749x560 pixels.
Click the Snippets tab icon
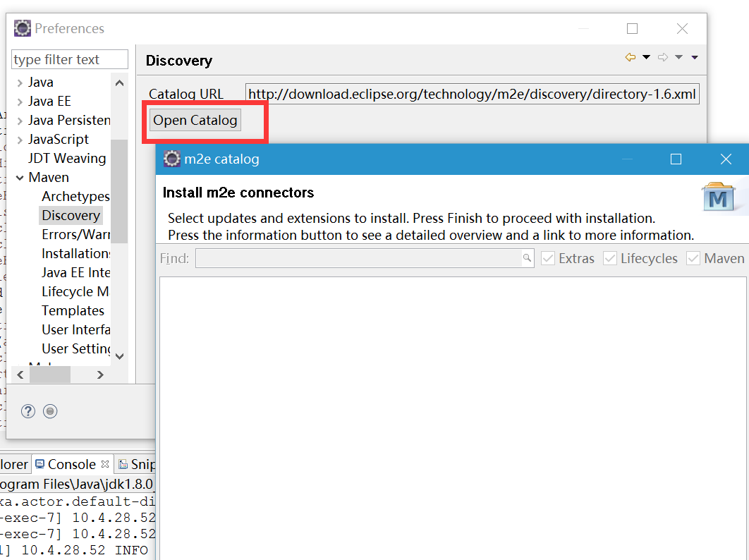123,464
